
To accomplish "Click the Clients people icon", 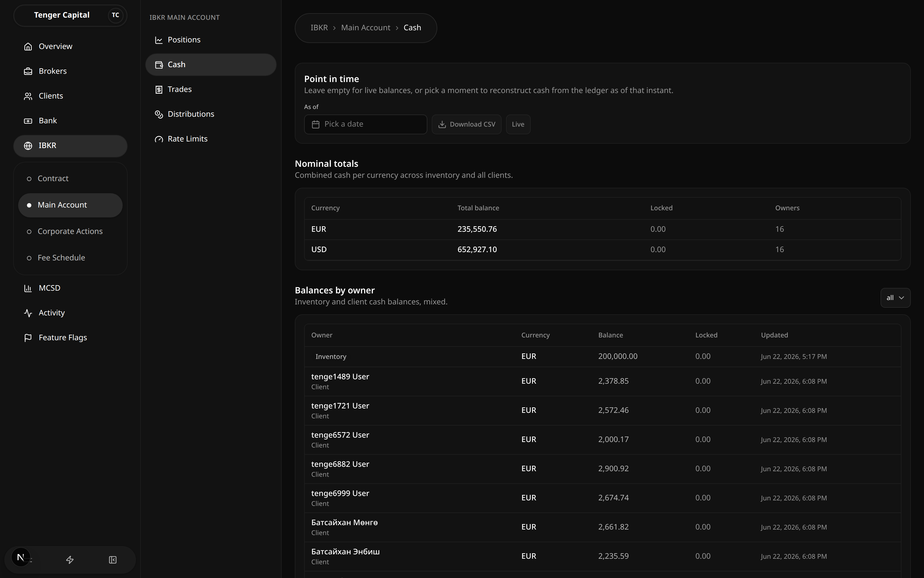I will (x=28, y=96).
